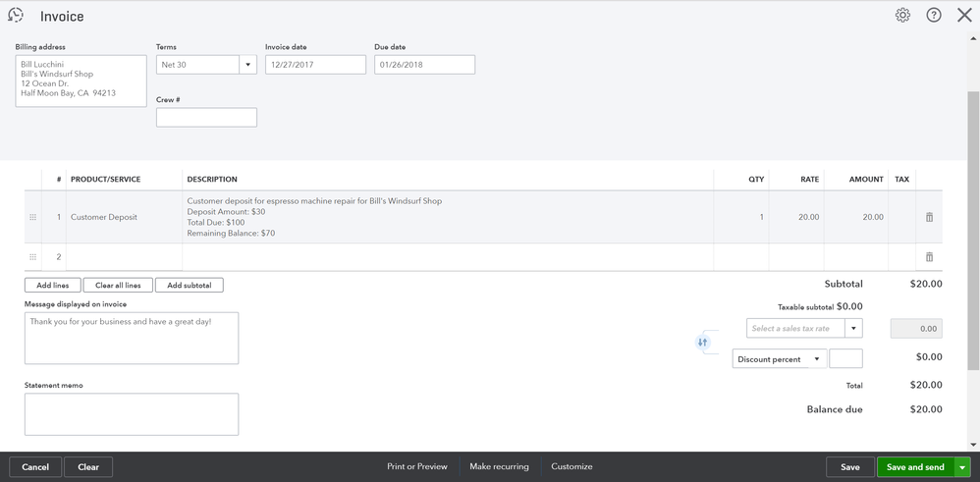Screen dimensions: 980x482
Task: Click the empty description cell on line 2
Action: (x=448, y=257)
